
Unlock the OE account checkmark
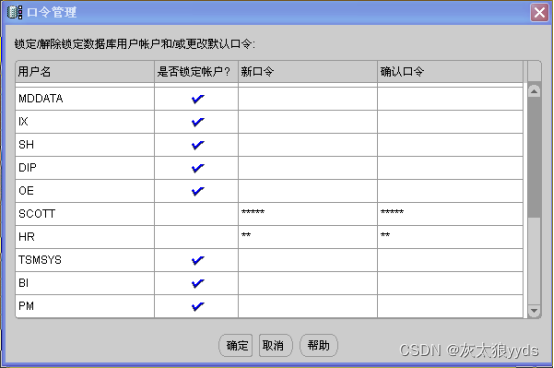tap(198, 191)
